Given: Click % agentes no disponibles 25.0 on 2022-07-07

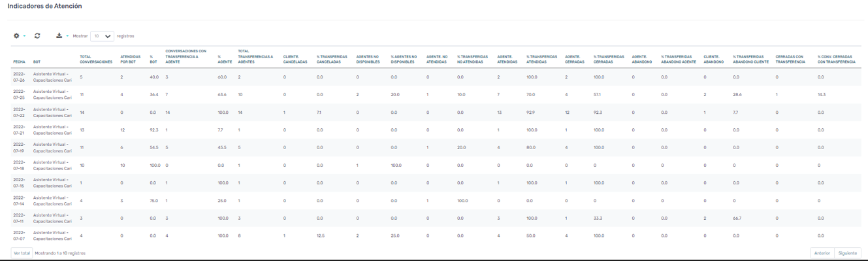Looking at the screenshot, I should tap(395, 235).
